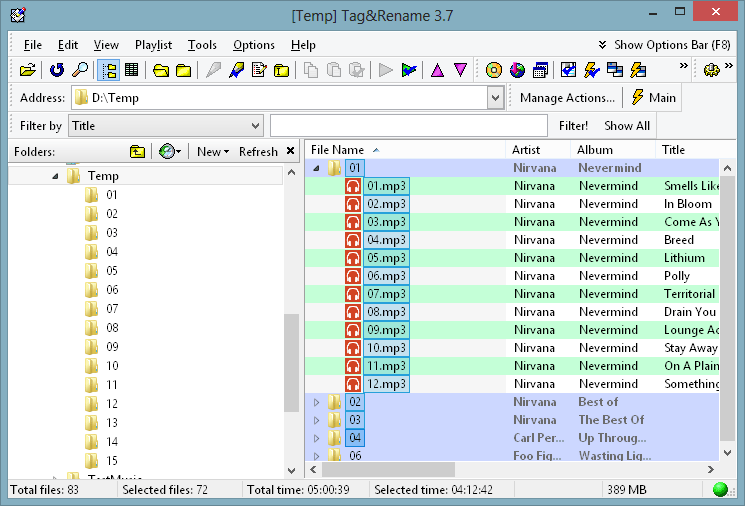Click the paste clipboard icon
Image resolution: width=745 pixels, height=506 pixels.
334,70
